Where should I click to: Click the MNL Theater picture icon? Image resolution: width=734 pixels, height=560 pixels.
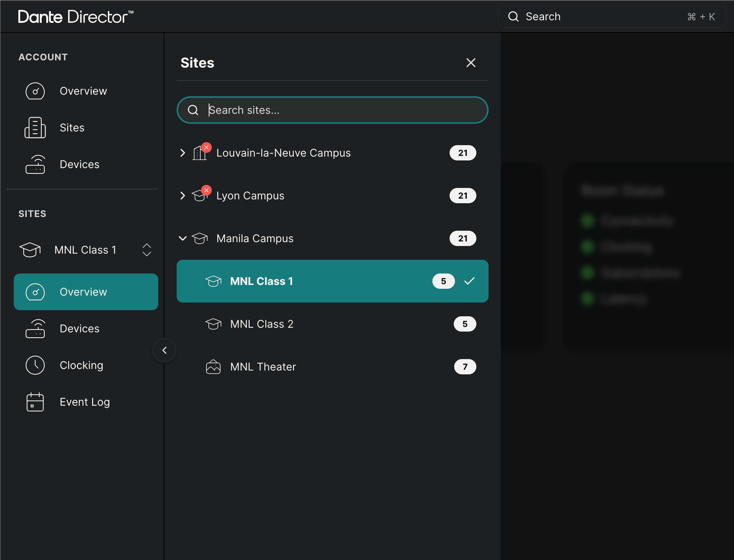click(x=213, y=366)
